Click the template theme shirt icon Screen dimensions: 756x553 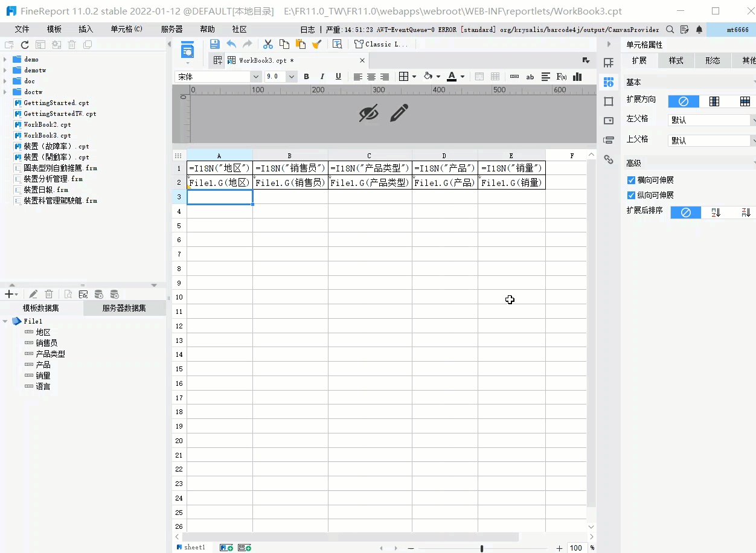359,44
